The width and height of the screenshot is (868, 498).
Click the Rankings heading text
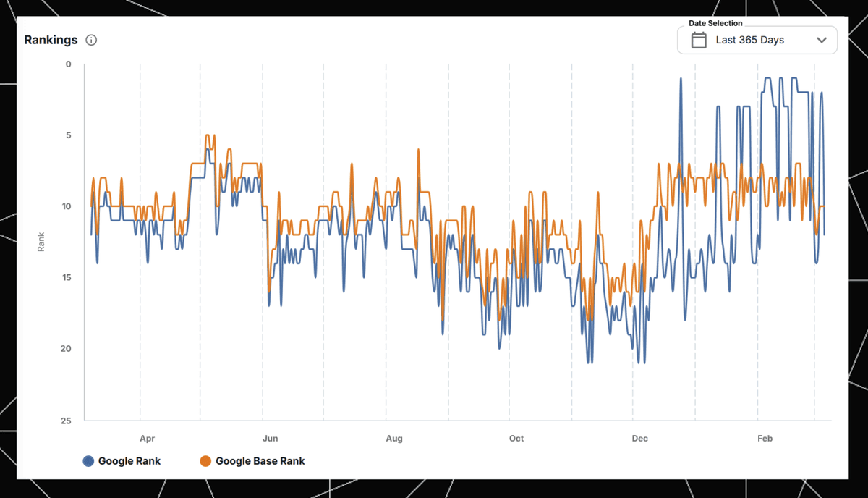51,40
